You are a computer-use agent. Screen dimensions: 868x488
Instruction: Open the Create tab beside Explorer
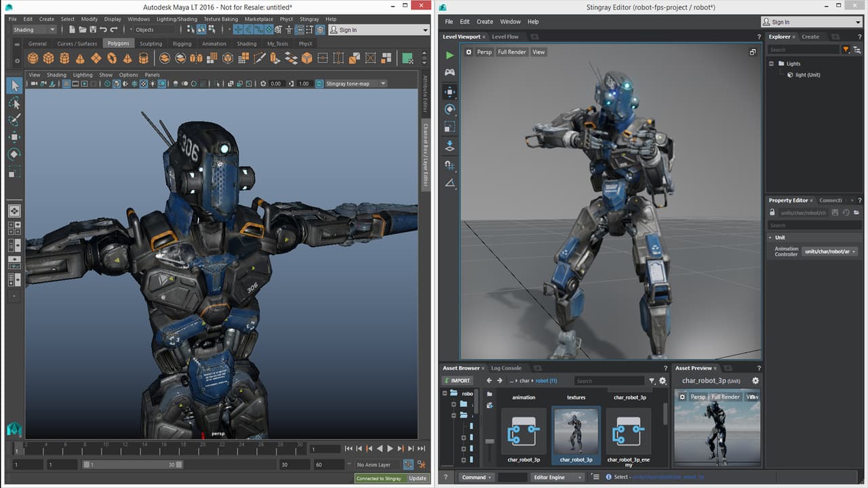(x=810, y=37)
